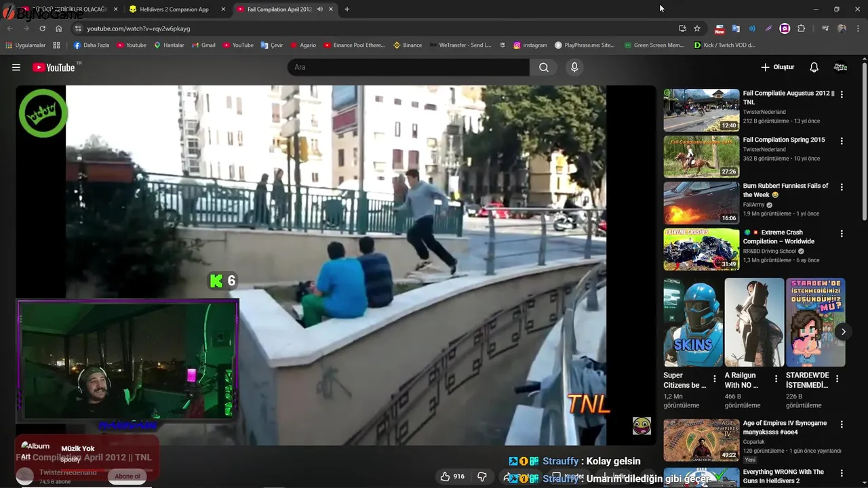Open options for Age of Empires IV video
This screenshot has width=868, height=488.
[x=842, y=424]
